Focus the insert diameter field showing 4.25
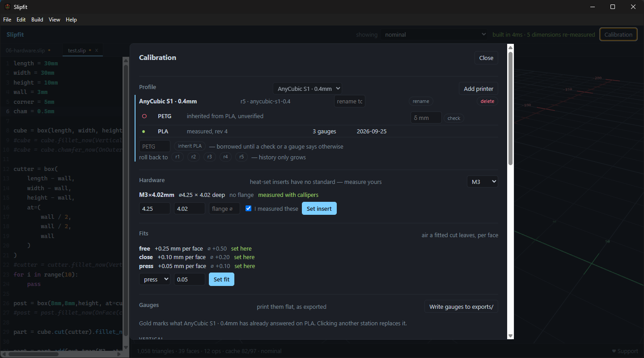 click(x=155, y=209)
